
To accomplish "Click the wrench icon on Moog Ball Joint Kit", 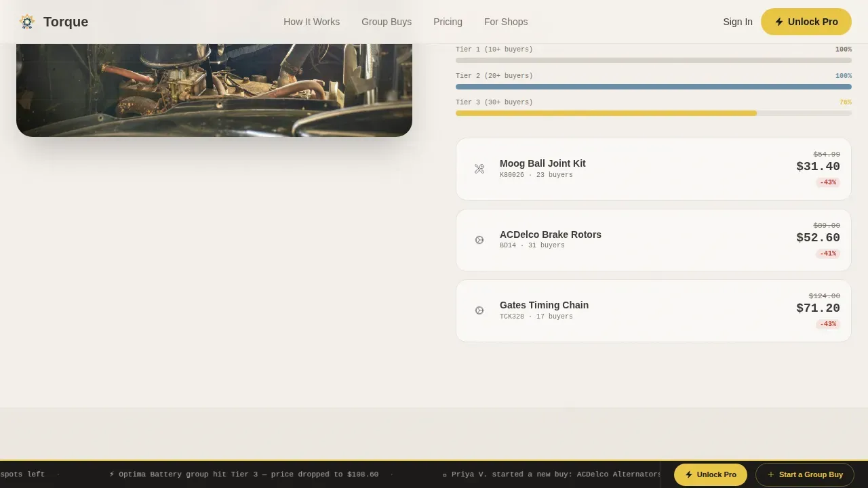I will [479, 169].
